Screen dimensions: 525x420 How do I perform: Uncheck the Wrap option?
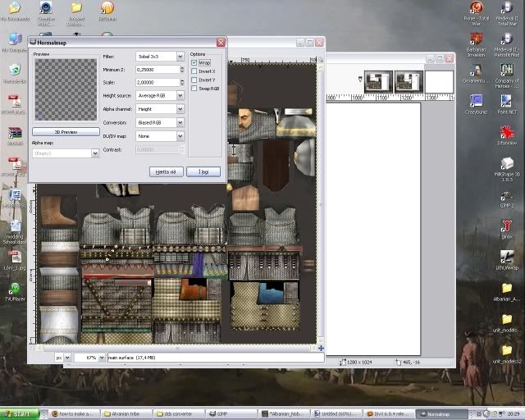(194, 62)
